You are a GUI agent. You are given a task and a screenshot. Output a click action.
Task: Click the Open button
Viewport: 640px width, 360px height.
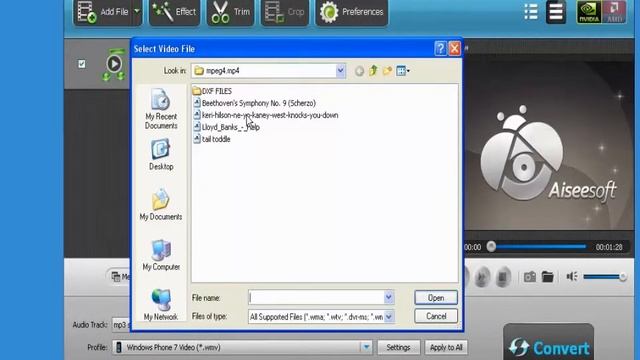[436, 298]
